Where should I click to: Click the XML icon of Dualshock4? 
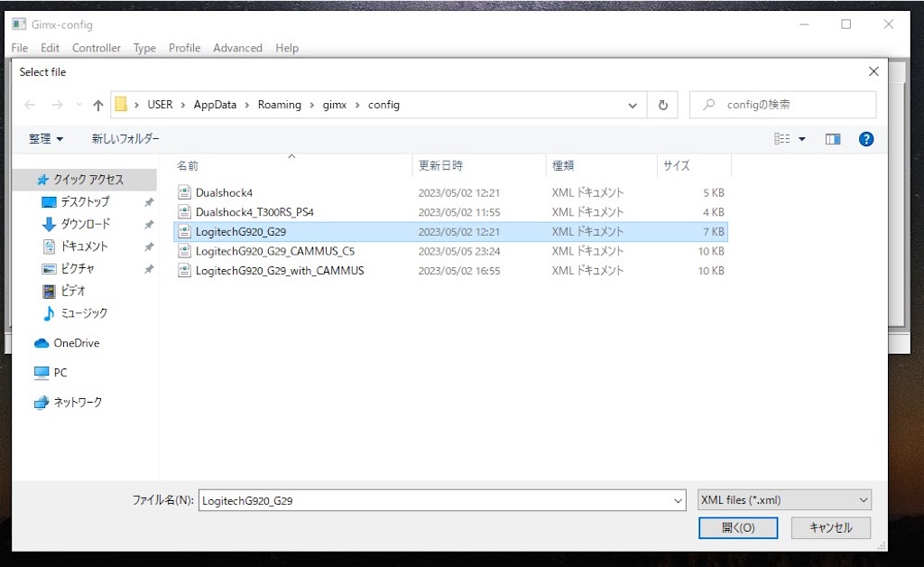pos(184,192)
